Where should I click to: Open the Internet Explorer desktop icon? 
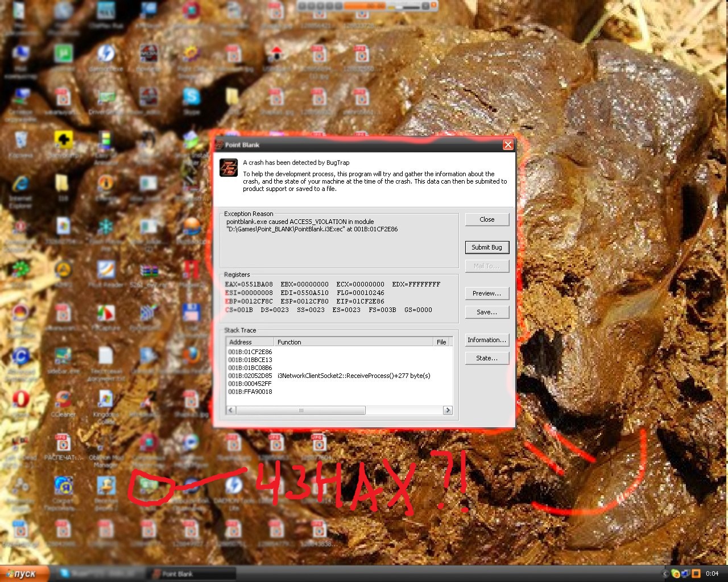click(21, 184)
